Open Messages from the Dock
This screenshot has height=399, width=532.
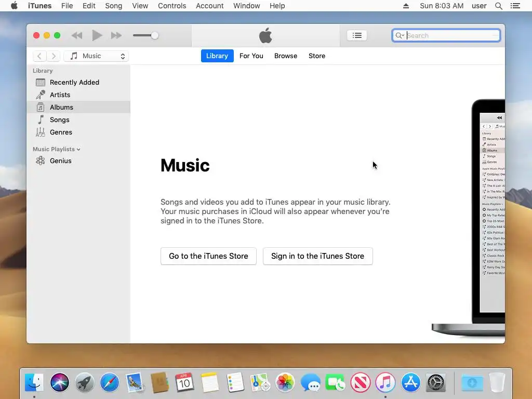click(310, 382)
